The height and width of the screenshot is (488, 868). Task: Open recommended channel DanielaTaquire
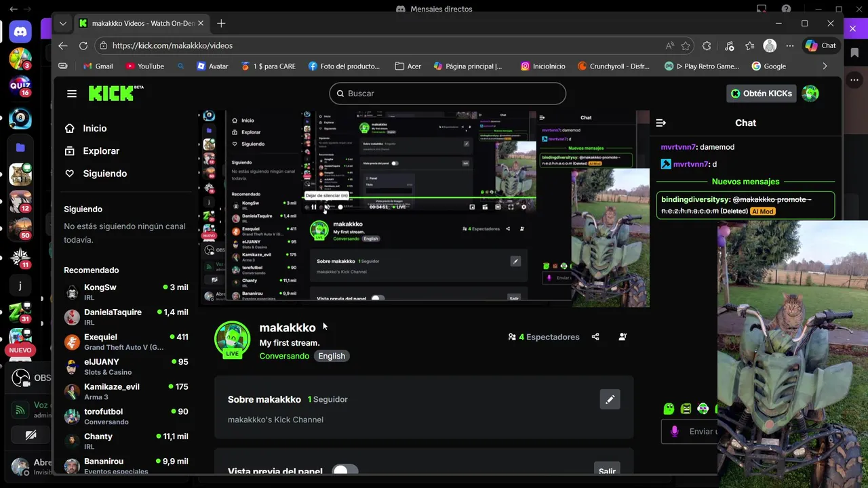pyautogui.click(x=126, y=317)
